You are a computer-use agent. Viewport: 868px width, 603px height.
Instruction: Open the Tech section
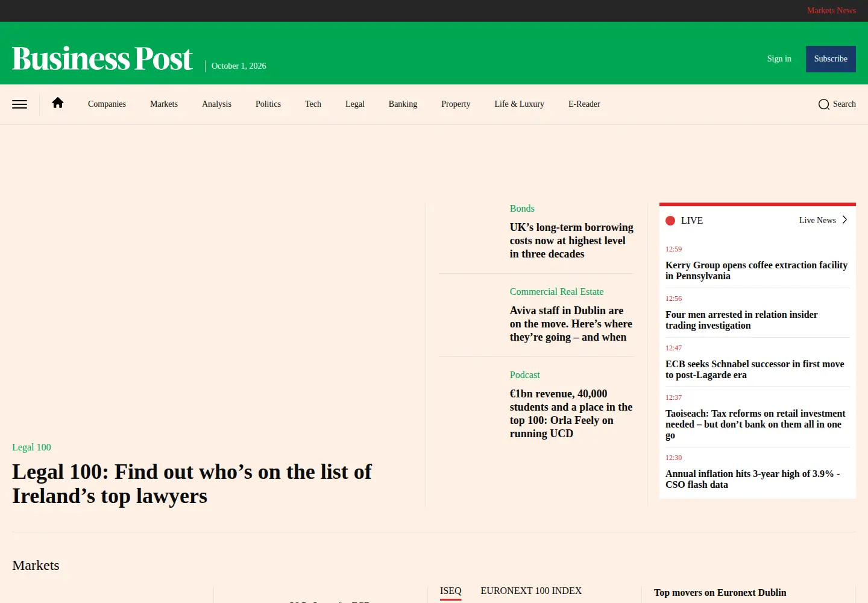click(313, 104)
